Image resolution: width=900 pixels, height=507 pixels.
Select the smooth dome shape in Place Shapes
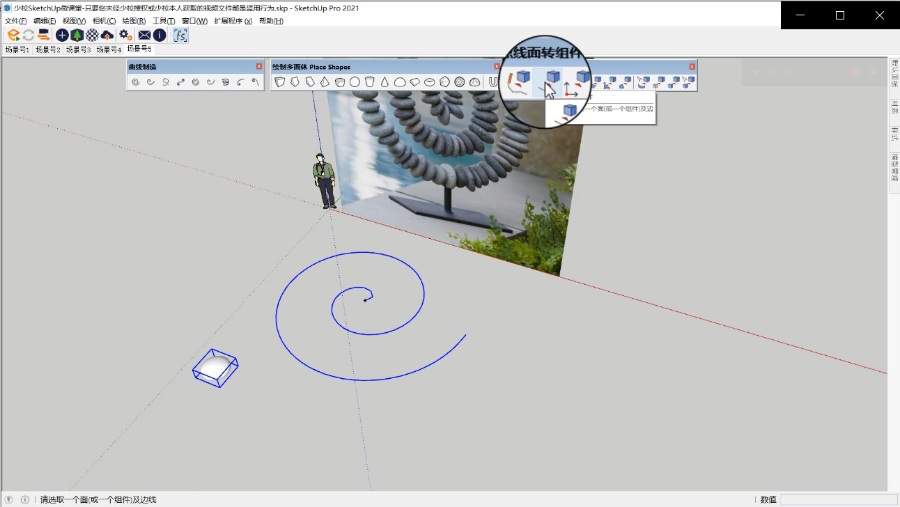click(x=399, y=82)
